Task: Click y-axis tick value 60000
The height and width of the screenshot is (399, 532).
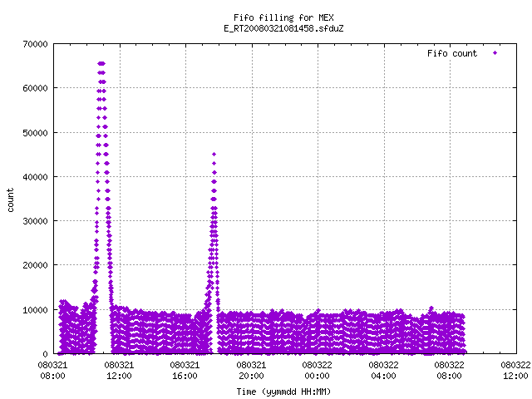Action: 35,89
